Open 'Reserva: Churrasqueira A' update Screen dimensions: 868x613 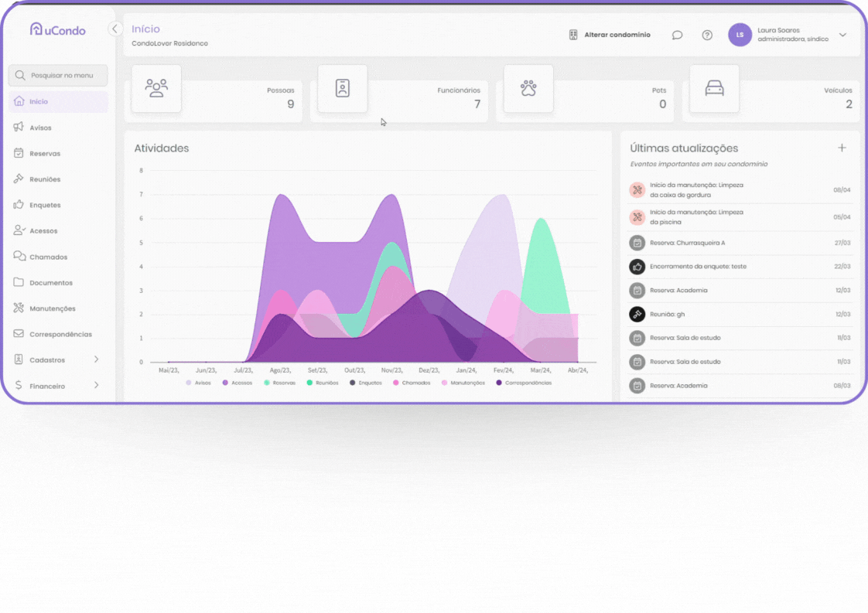click(740, 243)
